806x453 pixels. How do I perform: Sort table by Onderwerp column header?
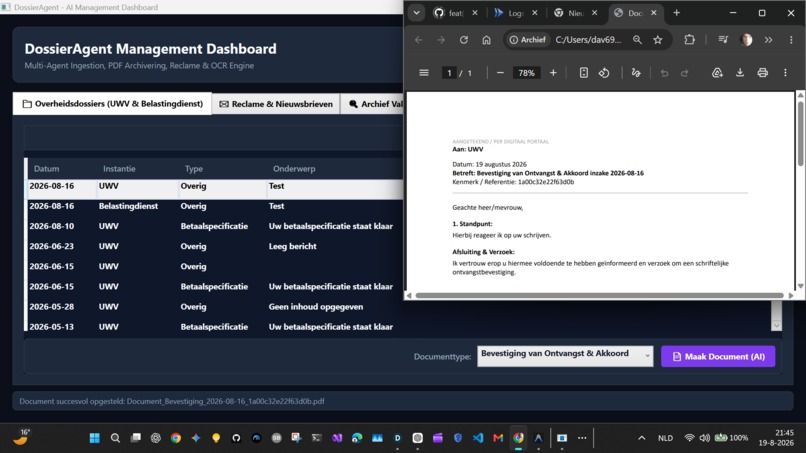coord(294,169)
